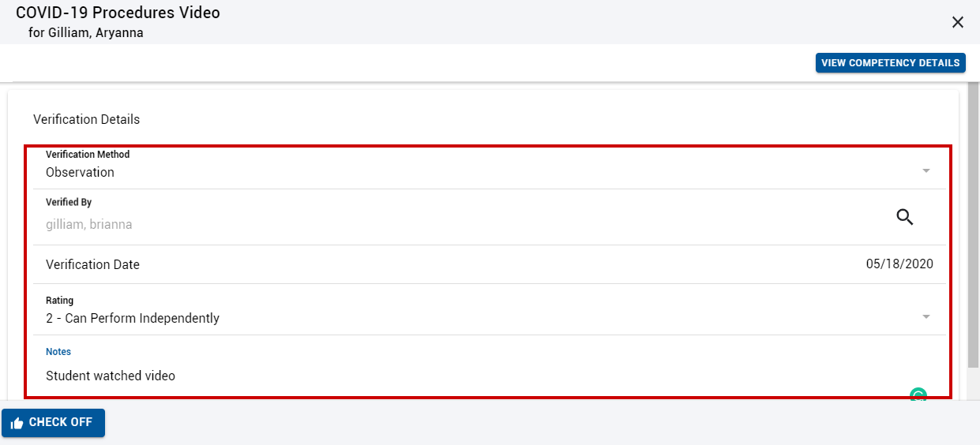Image resolution: width=980 pixels, height=445 pixels.
Task: Open the View Competency Details page
Action: point(890,63)
